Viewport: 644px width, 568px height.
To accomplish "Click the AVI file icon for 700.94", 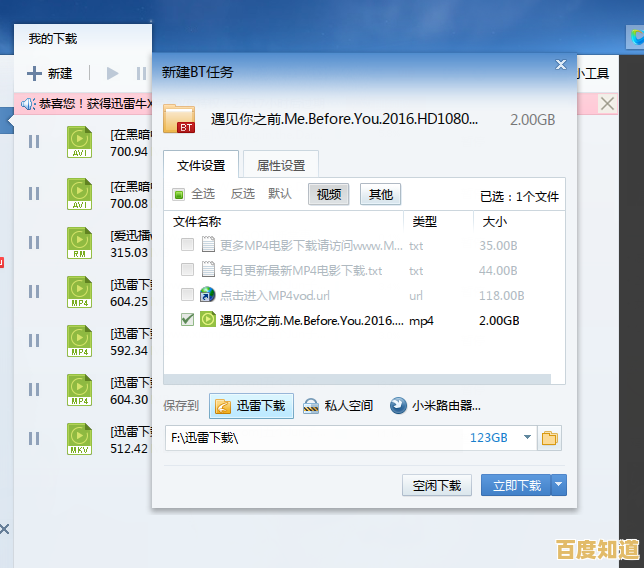I will point(79,142).
